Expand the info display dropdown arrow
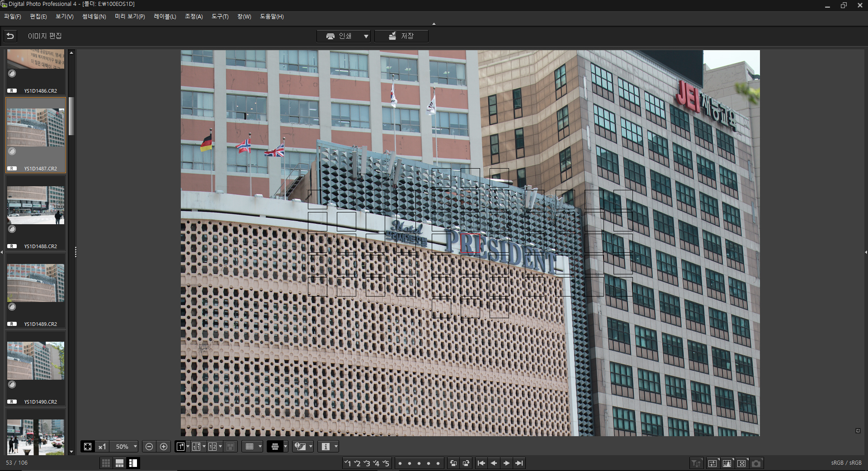The height and width of the screenshot is (471, 868). (x=336, y=447)
